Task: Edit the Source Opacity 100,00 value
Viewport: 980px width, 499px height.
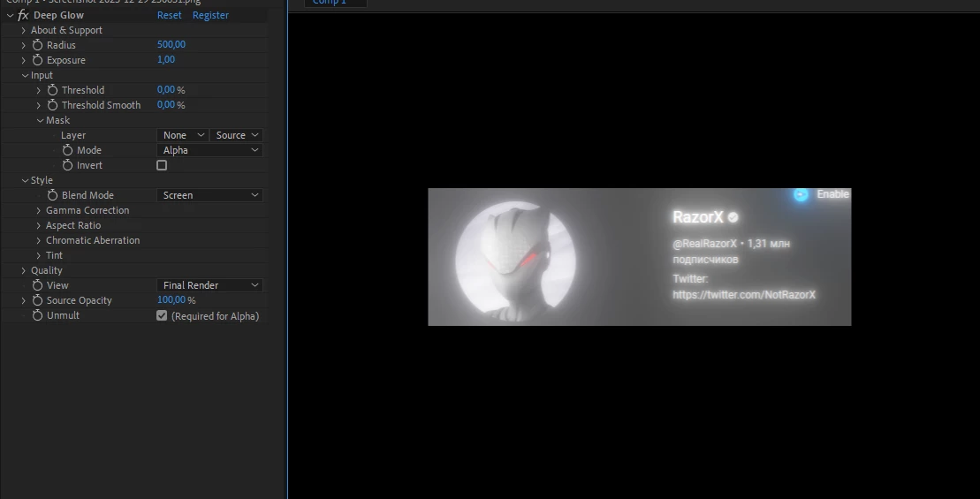Action: click(171, 299)
